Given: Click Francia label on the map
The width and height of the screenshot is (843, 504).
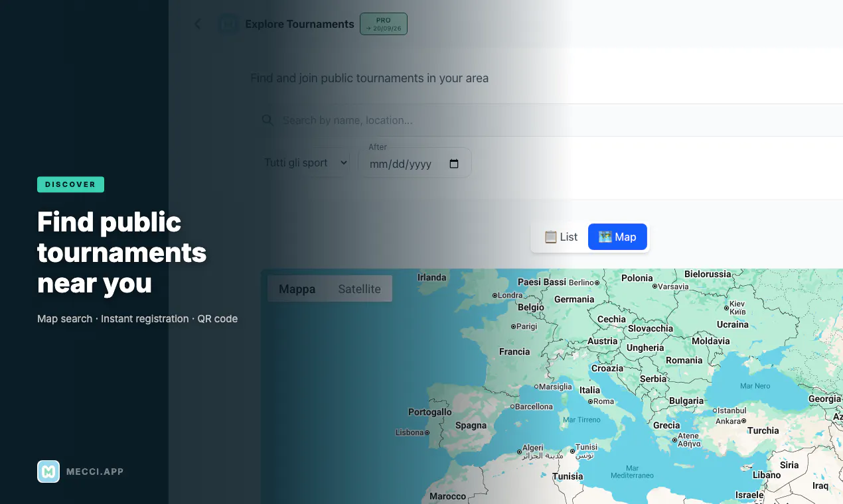Looking at the screenshot, I should 514,351.
